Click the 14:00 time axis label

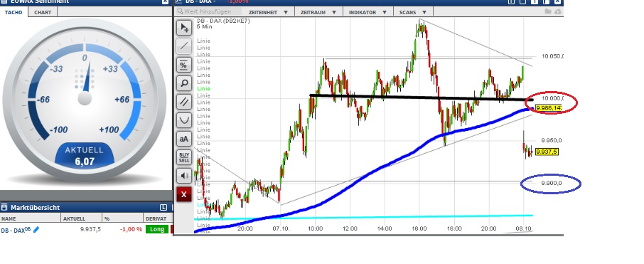point(385,228)
